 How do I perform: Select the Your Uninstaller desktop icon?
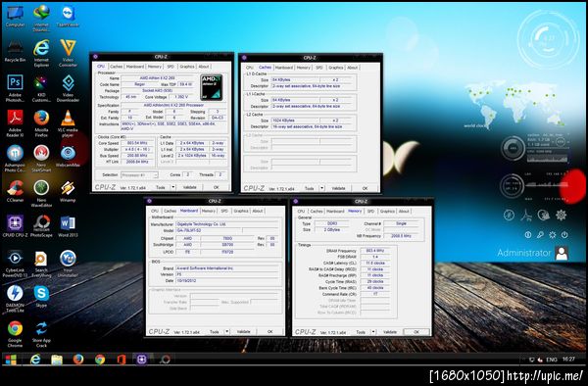68,264
